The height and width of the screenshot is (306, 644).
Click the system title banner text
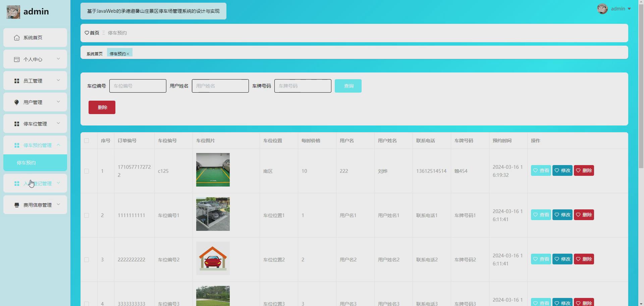[153, 11]
